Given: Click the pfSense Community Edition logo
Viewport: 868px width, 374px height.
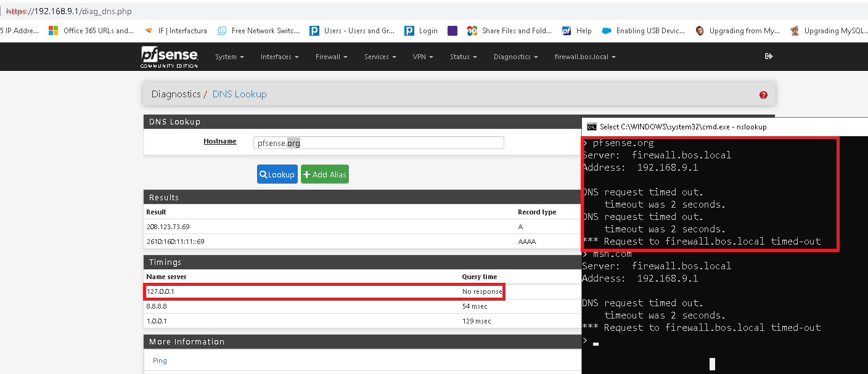Looking at the screenshot, I should [x=170, y=57].
